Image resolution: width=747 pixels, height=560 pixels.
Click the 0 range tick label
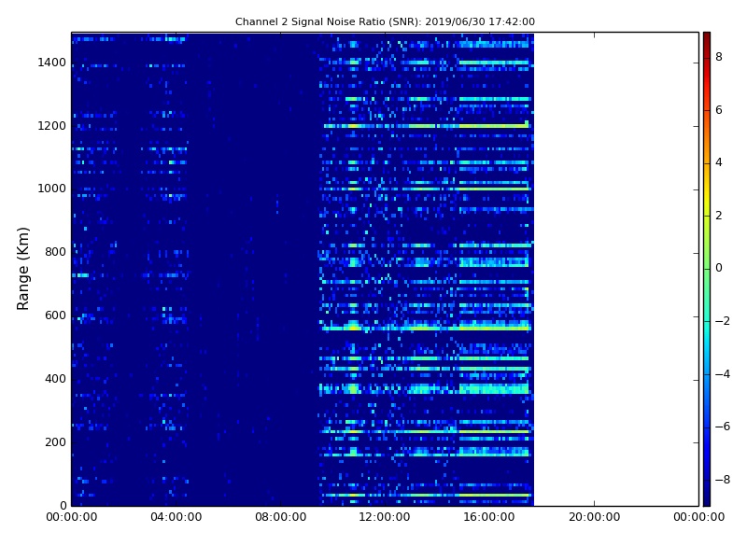[x=63, y=505]
